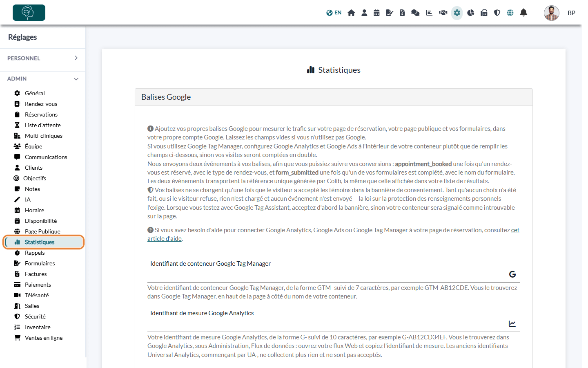Open the person icon in top toolbar
Image resolution: width=588 pixels, height=368 pixels.
[364, 13]
